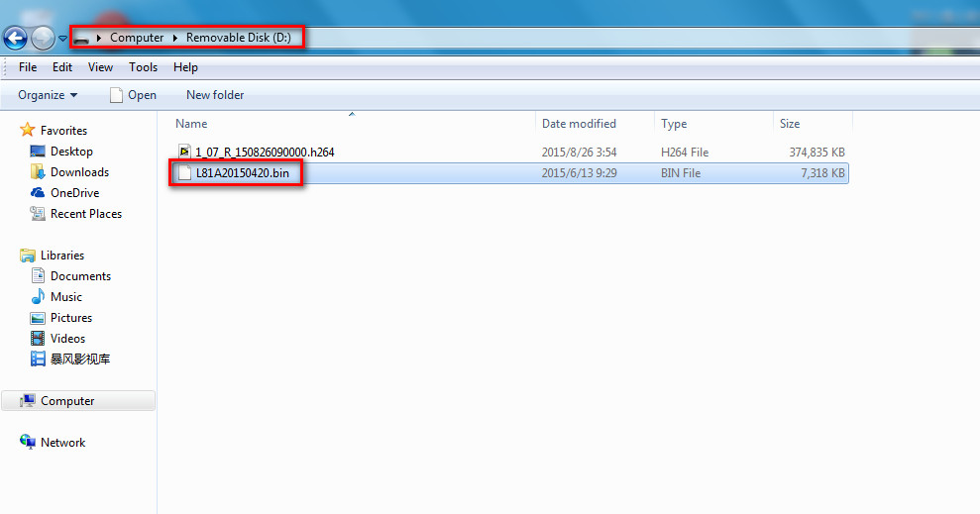This screenshot has height=514, width=980.
Task: Select the Videos library icon
Action: (38, 339)
